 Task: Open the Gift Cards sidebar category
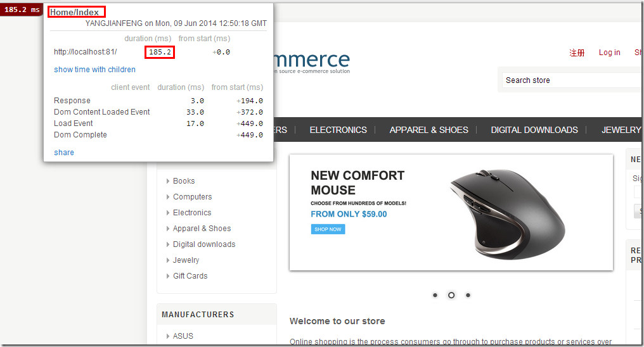(190, 276)
